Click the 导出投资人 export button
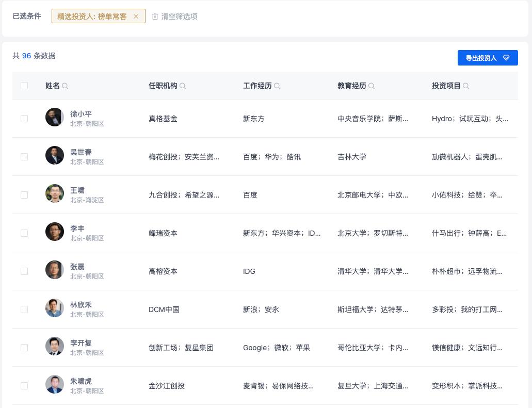This screenshot has width=532, height=408. click(x=481, y=58)
